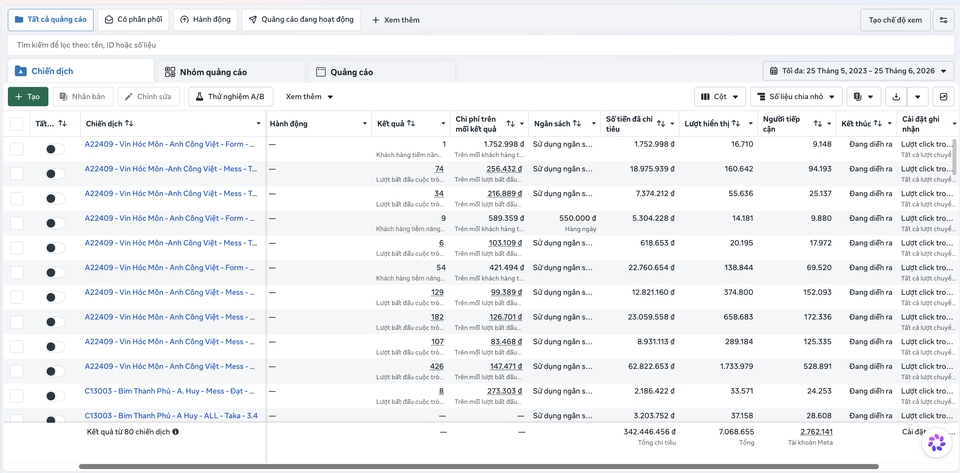Sort by the Kết thúc column arrows
The image size is (960, 473).
click(x=878, y=124)
